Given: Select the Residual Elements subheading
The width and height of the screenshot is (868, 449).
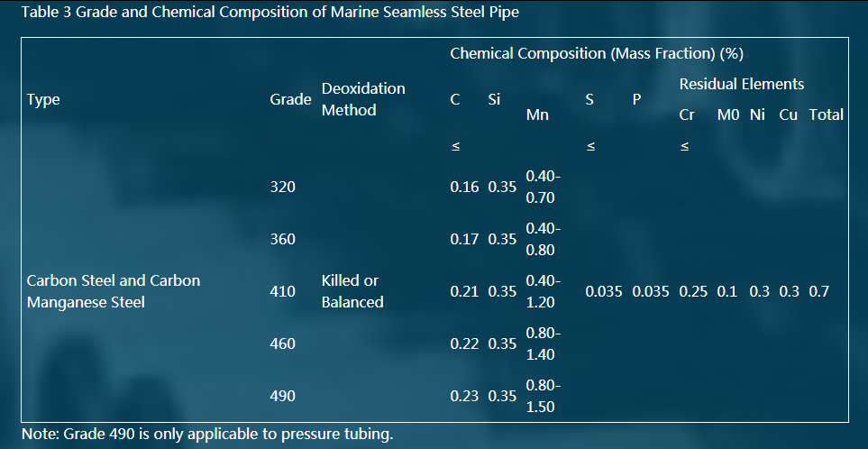Looking at the screenshot, I should pyautogui.click(x=742, y=84).
